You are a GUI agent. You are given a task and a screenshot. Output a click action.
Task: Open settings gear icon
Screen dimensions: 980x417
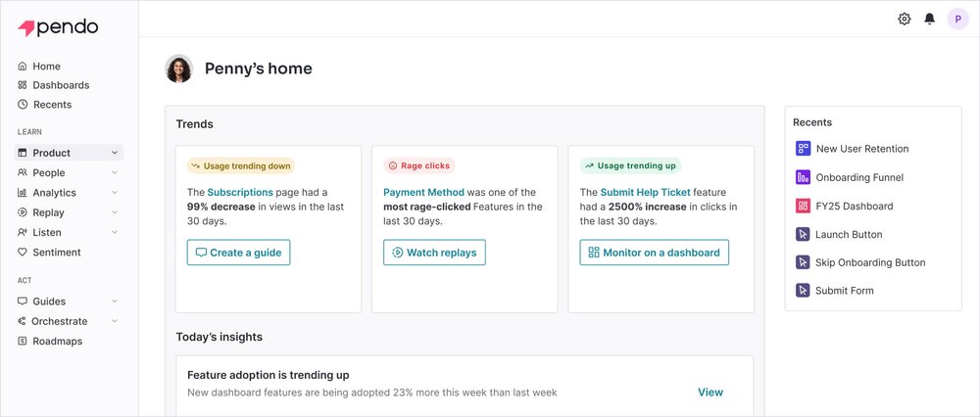pyautogui.click(x=904, y=19)
